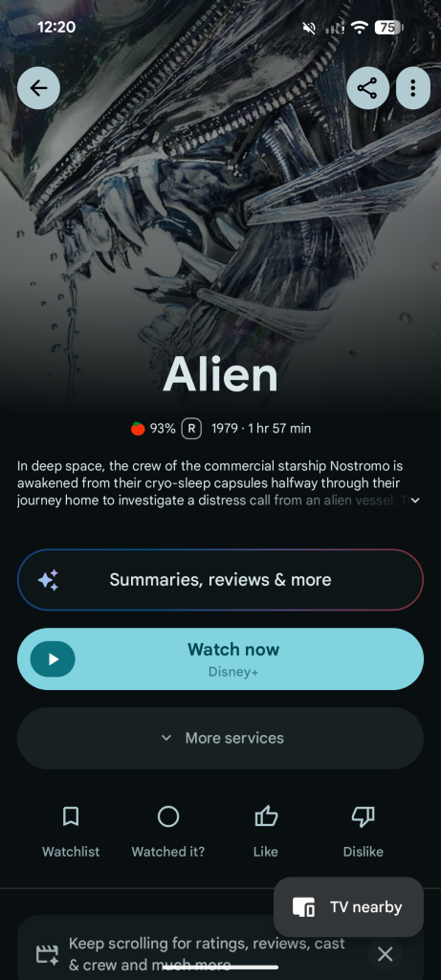Select the TV nearby button

[x=348, y=907]
